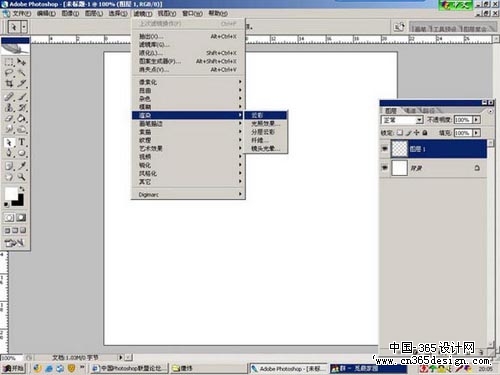
Task: Select the Horizontal Type tool
Action: [x=22, y=142]
